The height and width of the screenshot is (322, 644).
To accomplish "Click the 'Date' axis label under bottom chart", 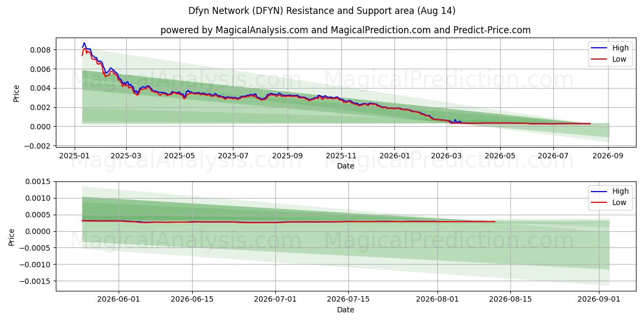I will click(346, 309).
